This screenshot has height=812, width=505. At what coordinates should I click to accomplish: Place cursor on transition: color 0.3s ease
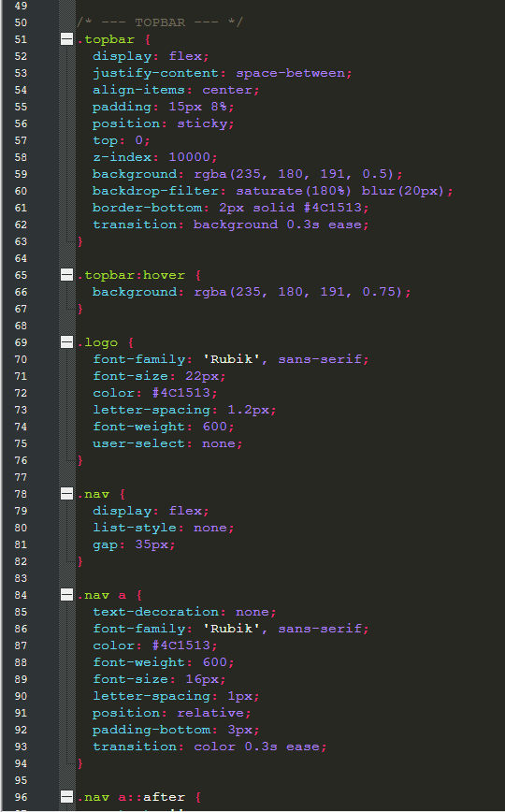[209, 747]
